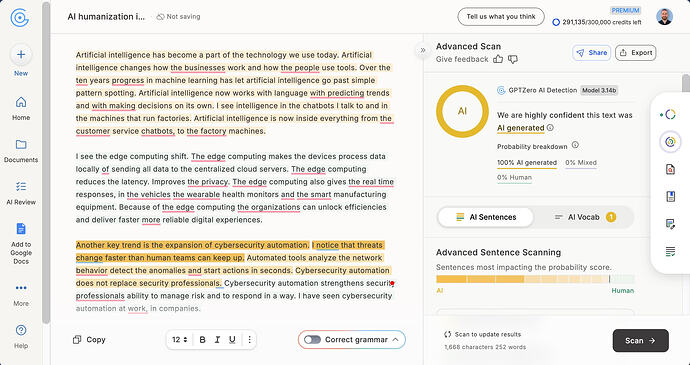The width and height of the screenshot is (690, 365).
Task: Open the Help section
Action: (x=21, y=336)
